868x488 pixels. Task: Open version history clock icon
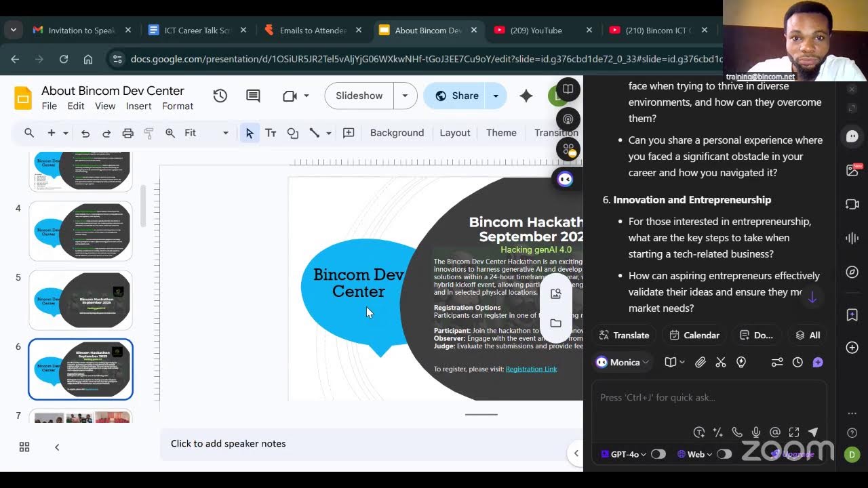(220, 96)
